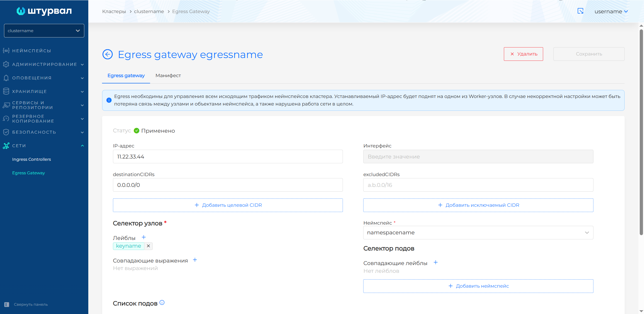
Task: Click the Удалить button
Action: pyautogui.click(x=523, y=54)
